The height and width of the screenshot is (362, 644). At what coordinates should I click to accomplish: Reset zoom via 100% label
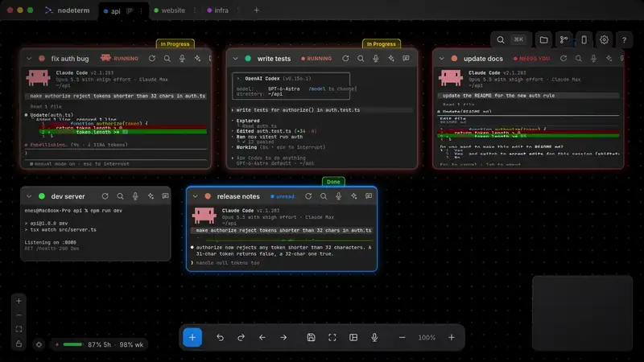pos(427,337)
